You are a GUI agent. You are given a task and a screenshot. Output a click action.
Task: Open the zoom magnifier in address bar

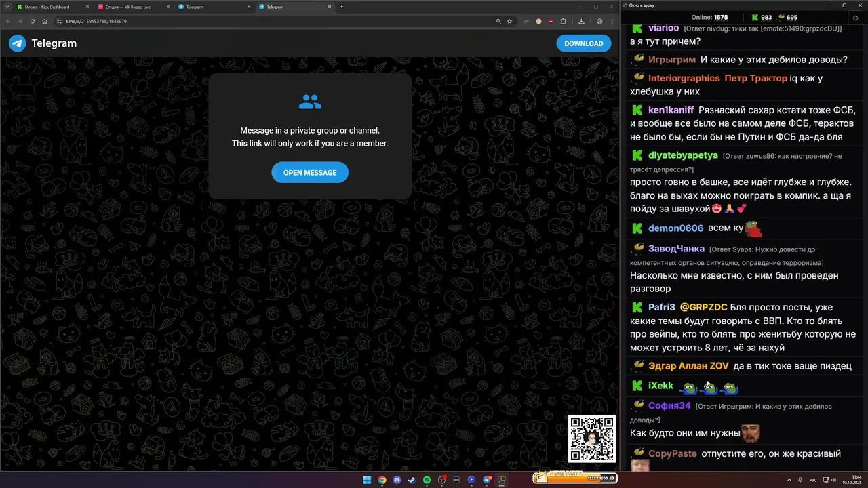[x=499, y=21]
